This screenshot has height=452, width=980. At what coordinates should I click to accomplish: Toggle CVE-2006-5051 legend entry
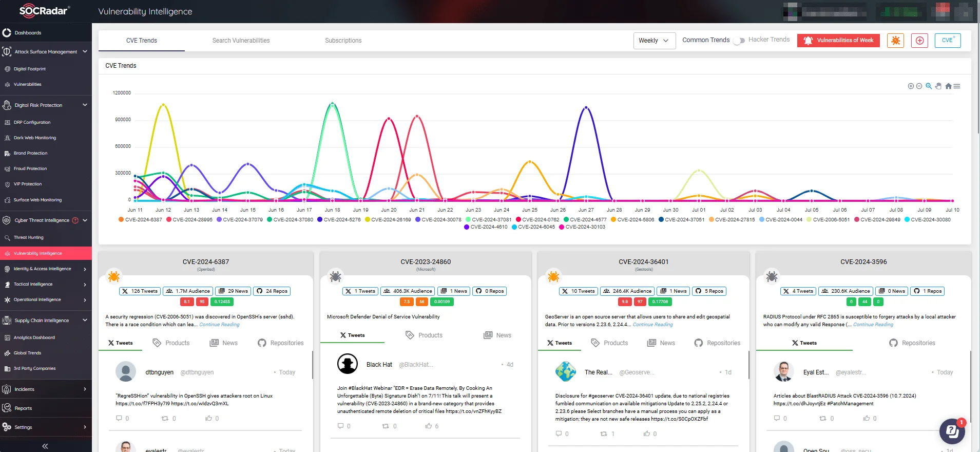(x=828, y=219)
